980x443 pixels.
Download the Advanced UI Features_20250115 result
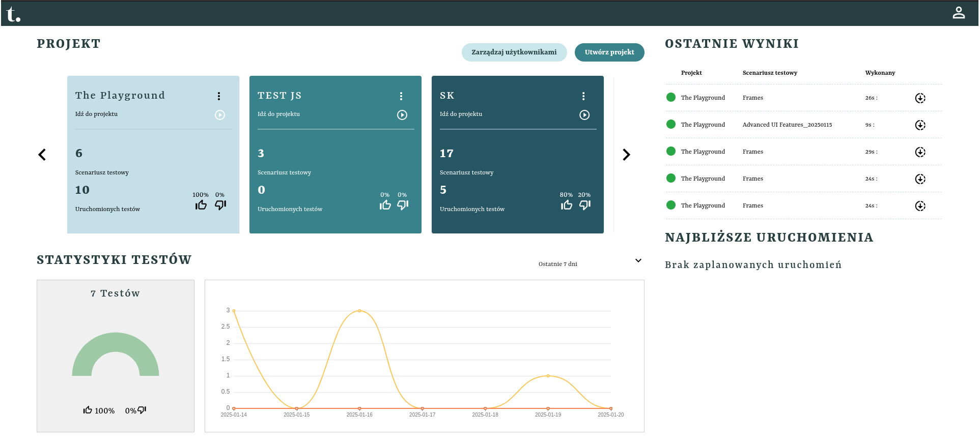coord(920,125)
